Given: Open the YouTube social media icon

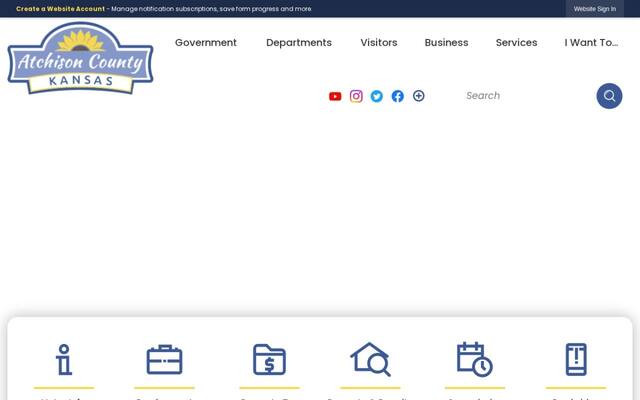Looking at the screenshot, I should click(x=335, y=96).
